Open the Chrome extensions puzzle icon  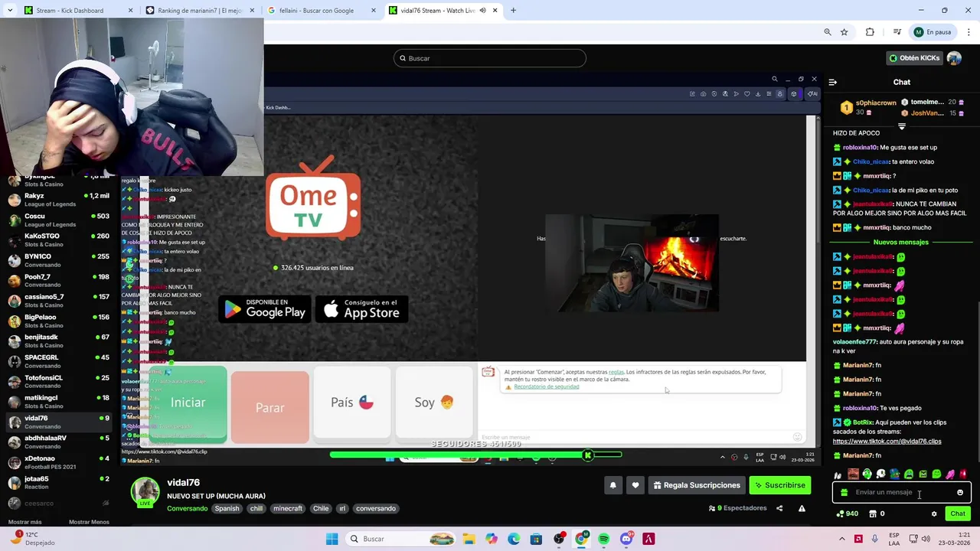pyautogui.click(x=870, y=32)
